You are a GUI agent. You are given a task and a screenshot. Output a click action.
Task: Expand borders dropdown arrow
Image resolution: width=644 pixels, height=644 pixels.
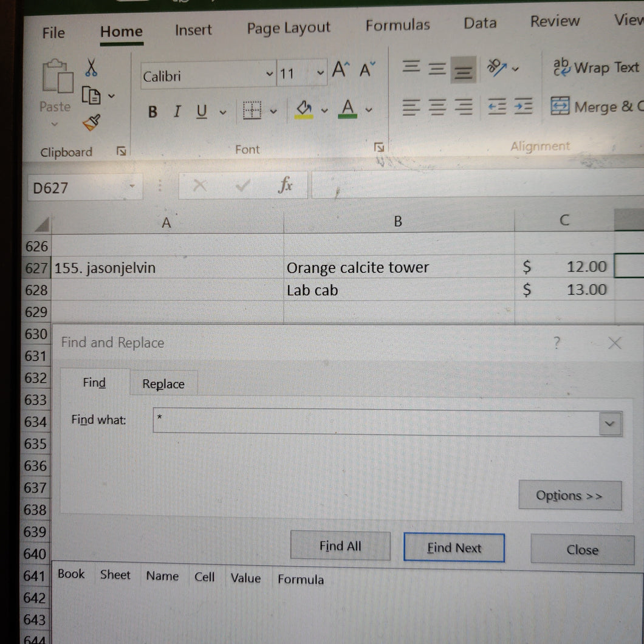coord(273,111)
